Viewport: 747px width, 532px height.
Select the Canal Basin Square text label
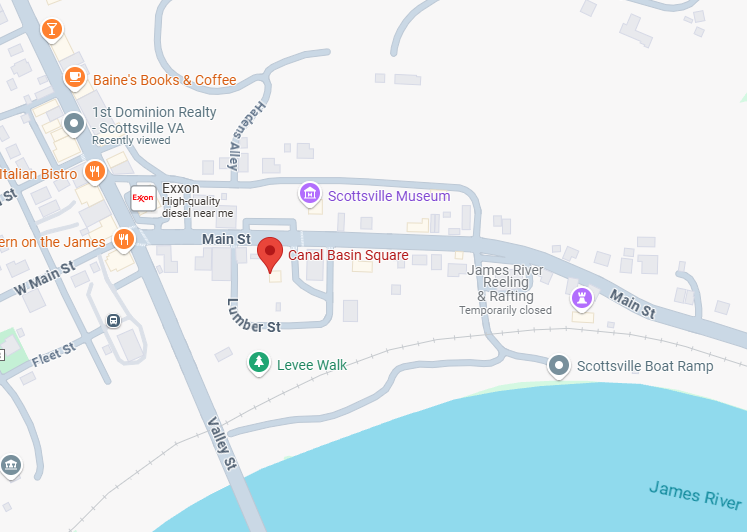[348, 255]
